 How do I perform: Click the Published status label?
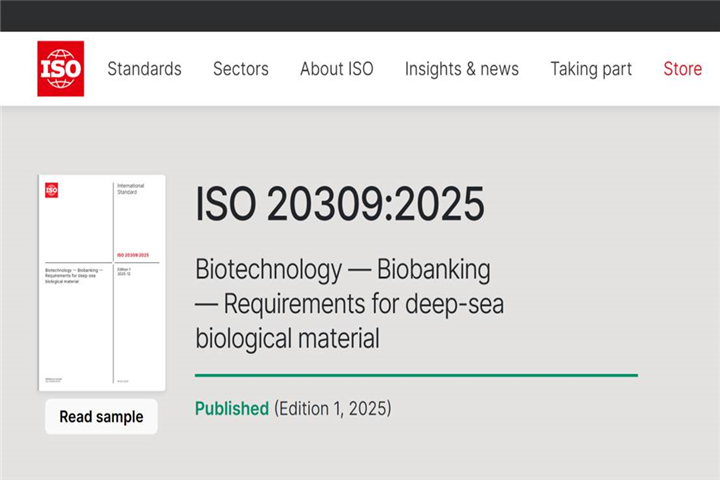[231, 408]
